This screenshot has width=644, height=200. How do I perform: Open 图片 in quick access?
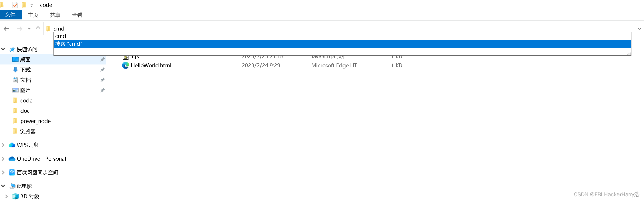[x=25, y=90]
